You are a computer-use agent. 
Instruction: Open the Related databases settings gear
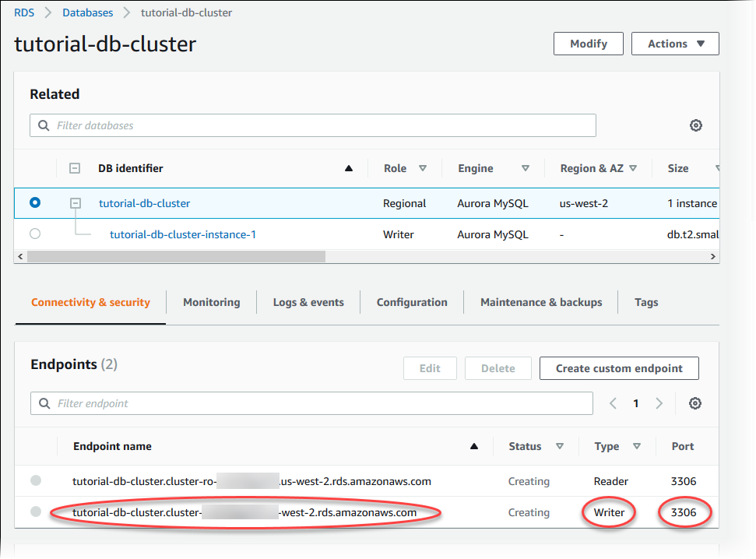coord(696,126)
